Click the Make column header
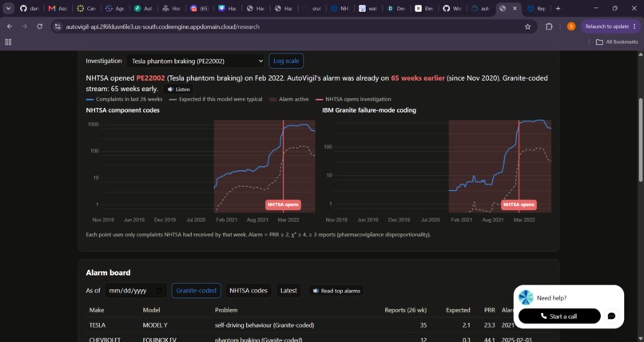This screenshot has width=644, height=342. (97, 310)
